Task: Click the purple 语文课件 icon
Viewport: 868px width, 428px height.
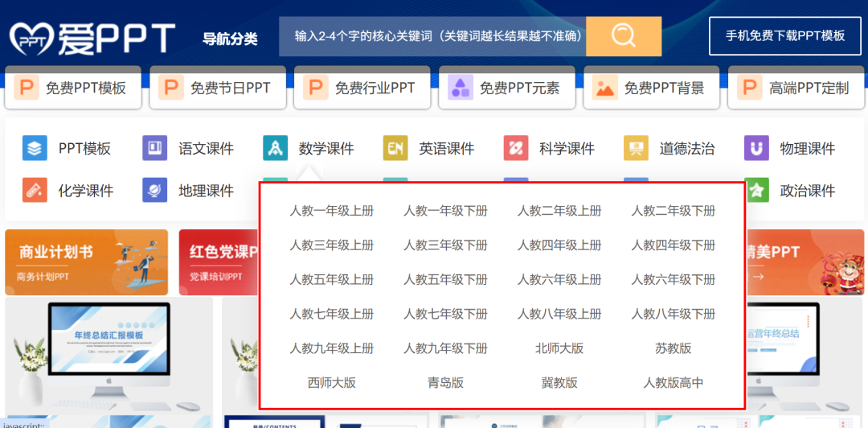Action: [x=154, y=148]
